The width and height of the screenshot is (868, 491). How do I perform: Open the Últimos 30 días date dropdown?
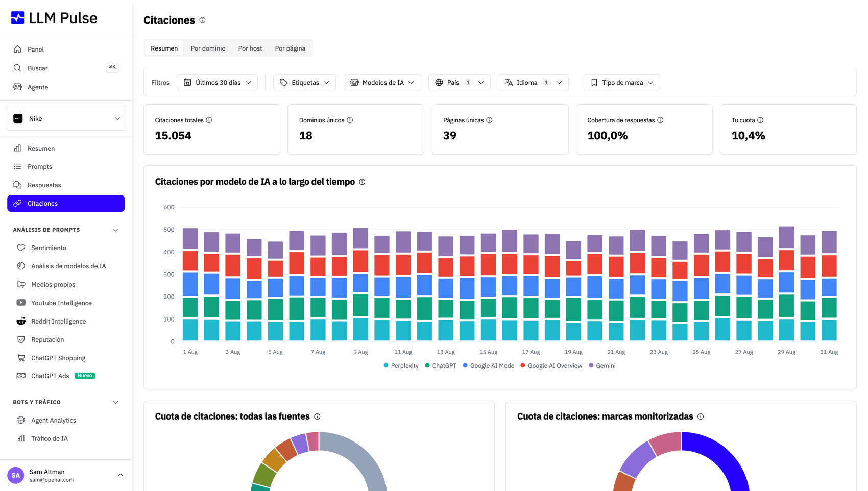(217, 82)
